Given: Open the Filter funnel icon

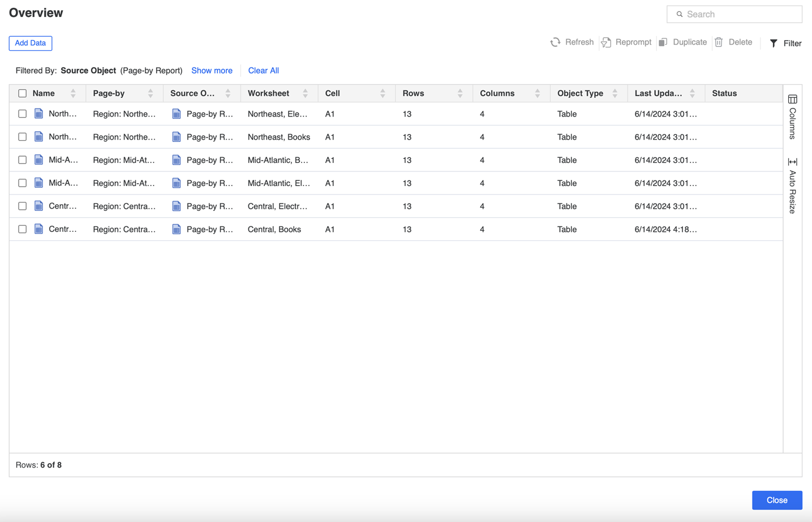Looking at the screenshot, I should pyautogui.click(x=774, y=44).
